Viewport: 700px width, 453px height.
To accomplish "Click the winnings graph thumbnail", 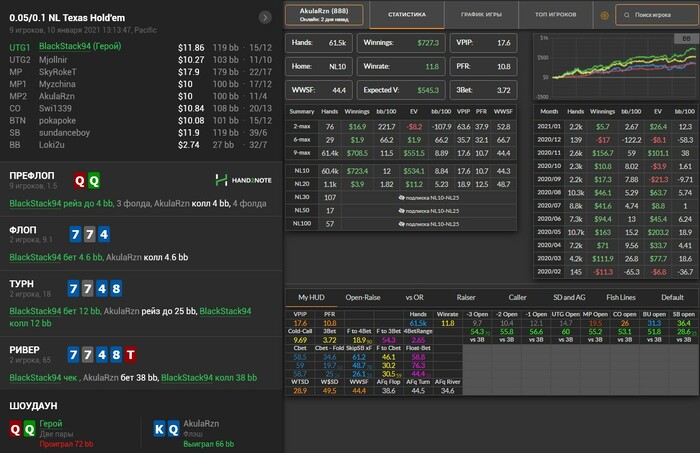I will (x=616, y=66).
